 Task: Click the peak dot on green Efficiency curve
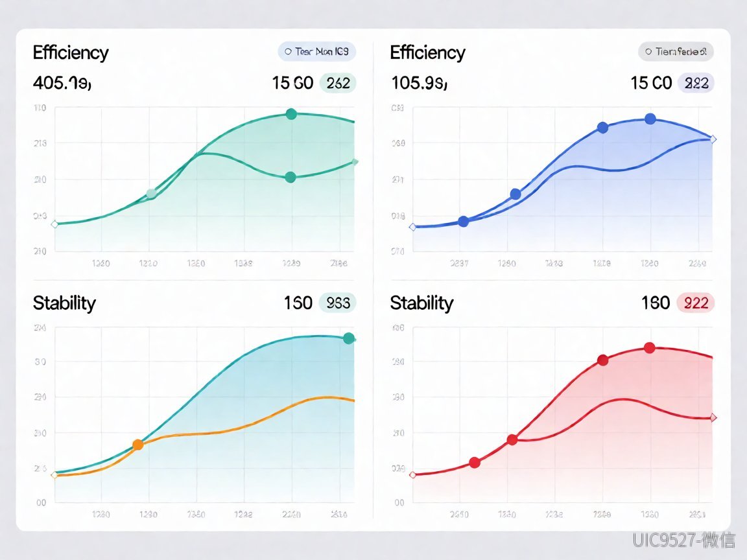292,114
